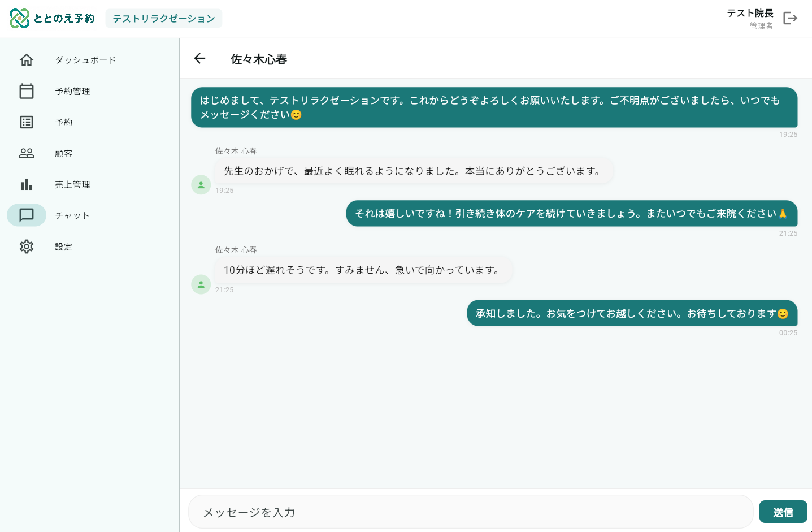Click the chat title 佐々木心春
The height and width of the screenshot is (532, 812).
point(259,59)
